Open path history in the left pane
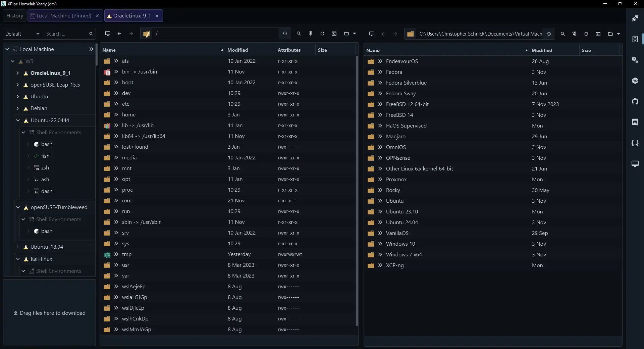The width and height of the screenshot is (644, 349). click(x=285, y=34)
